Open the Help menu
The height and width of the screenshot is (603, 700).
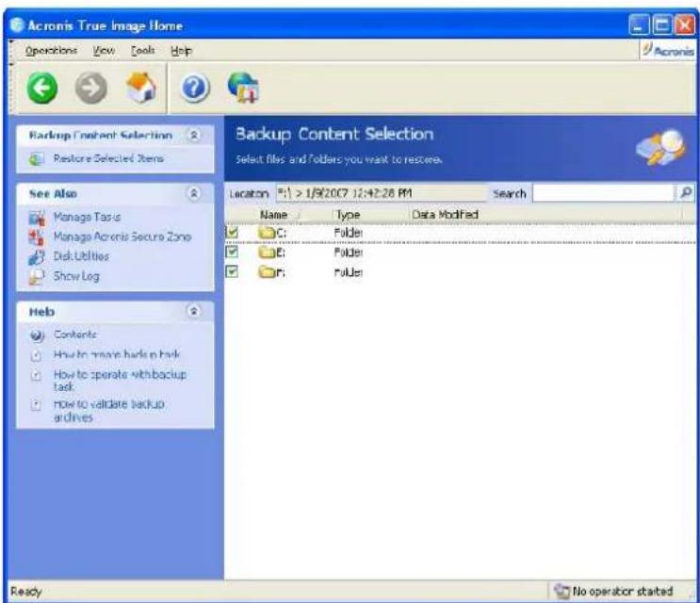[181, 51]
